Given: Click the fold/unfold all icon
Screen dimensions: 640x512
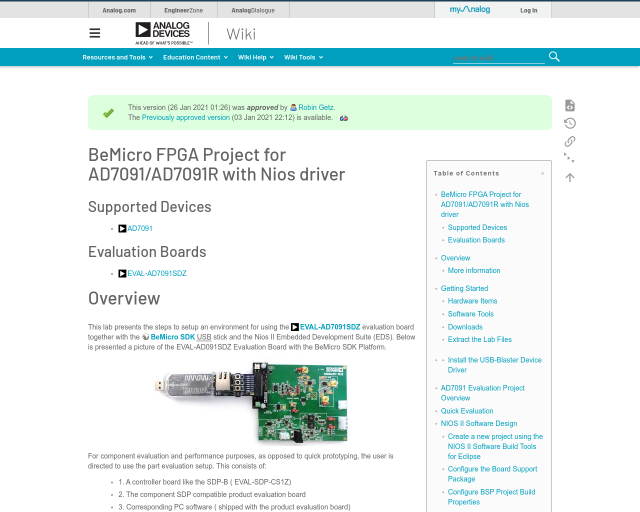Looking at the screenshot, I should pos(569,158).
